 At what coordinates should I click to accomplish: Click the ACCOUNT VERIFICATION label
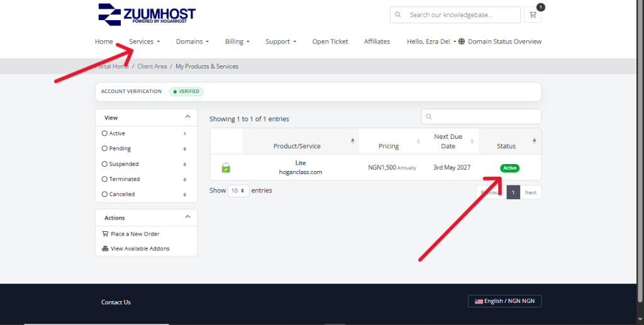pyautogui.click(x=131, y=92)
